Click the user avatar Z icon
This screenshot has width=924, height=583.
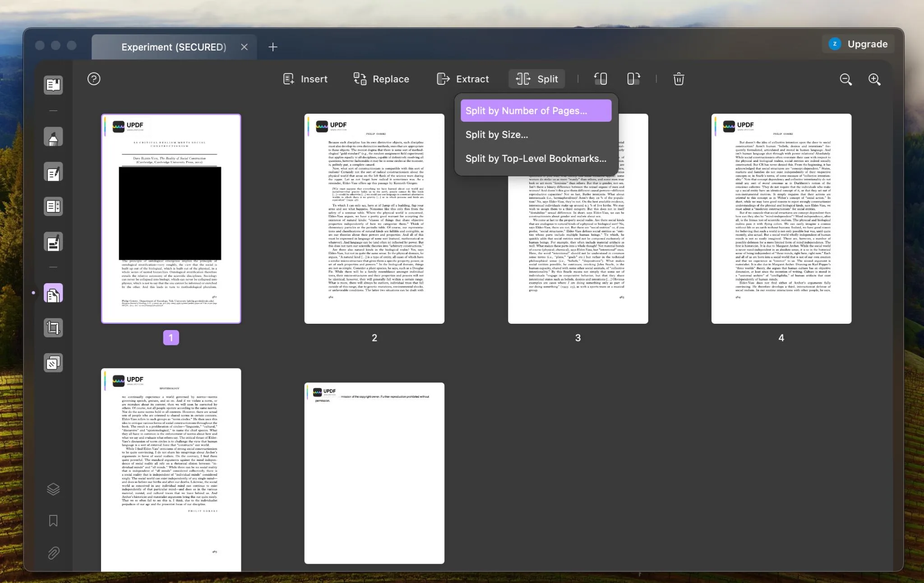[835, 44]
